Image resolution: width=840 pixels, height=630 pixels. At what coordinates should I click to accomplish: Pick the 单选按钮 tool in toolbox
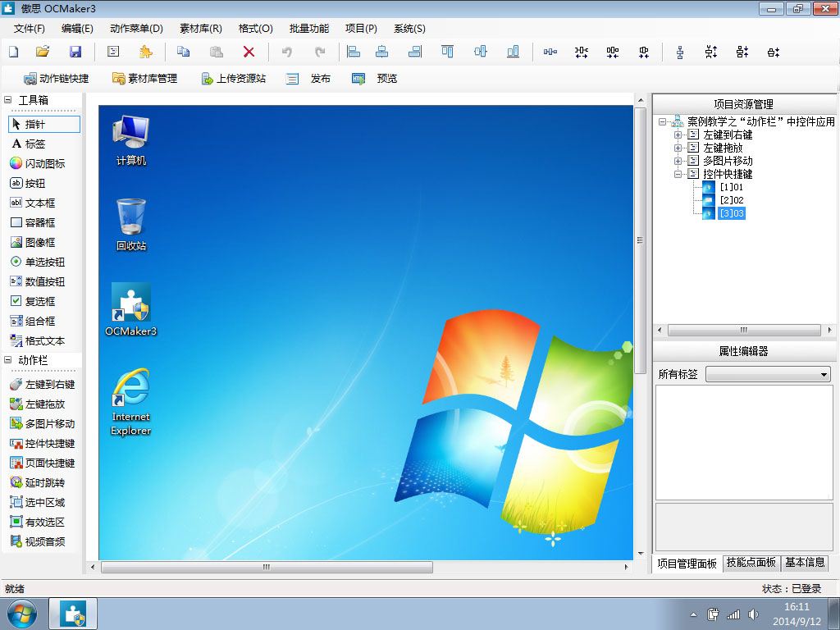(38, 262)
